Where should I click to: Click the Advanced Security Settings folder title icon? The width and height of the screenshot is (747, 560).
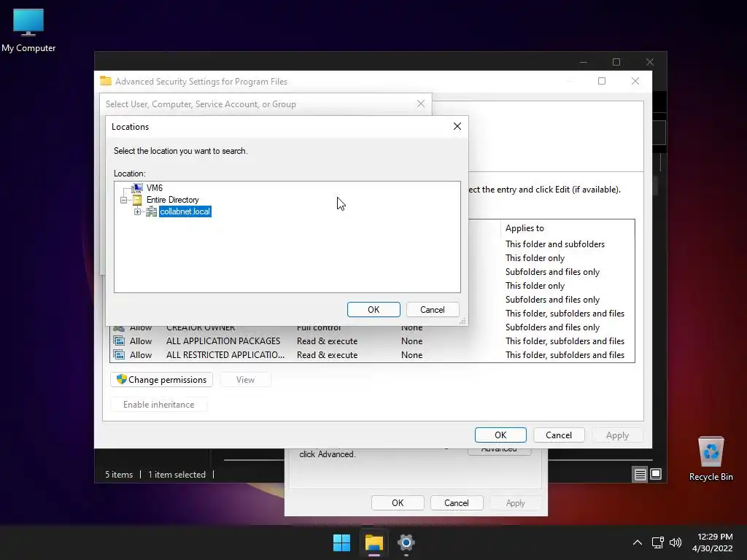106,81
